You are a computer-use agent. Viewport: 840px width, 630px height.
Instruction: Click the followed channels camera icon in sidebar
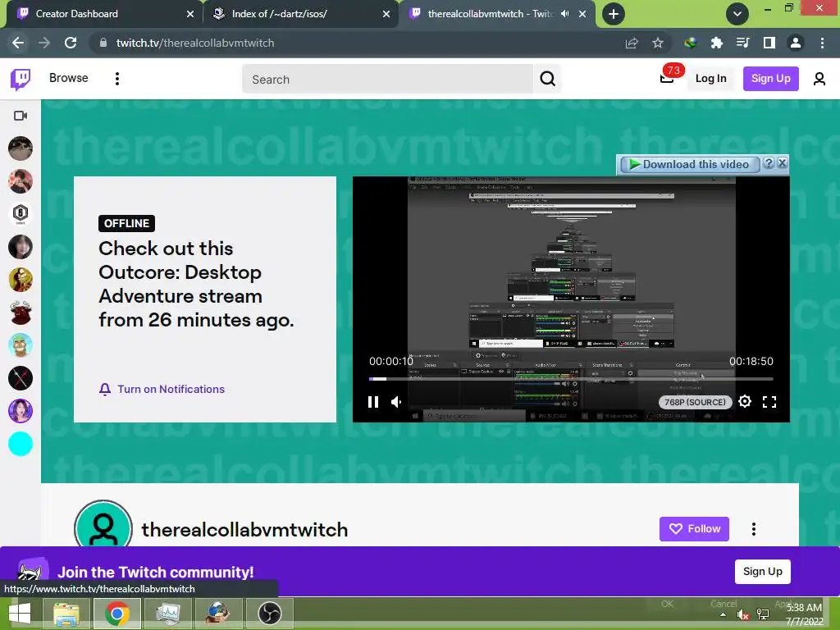pos(21,116)
